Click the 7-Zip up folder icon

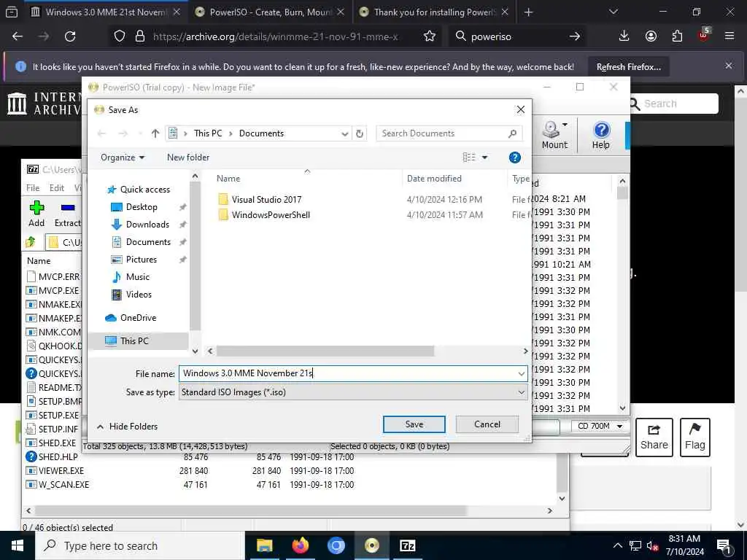31,242
